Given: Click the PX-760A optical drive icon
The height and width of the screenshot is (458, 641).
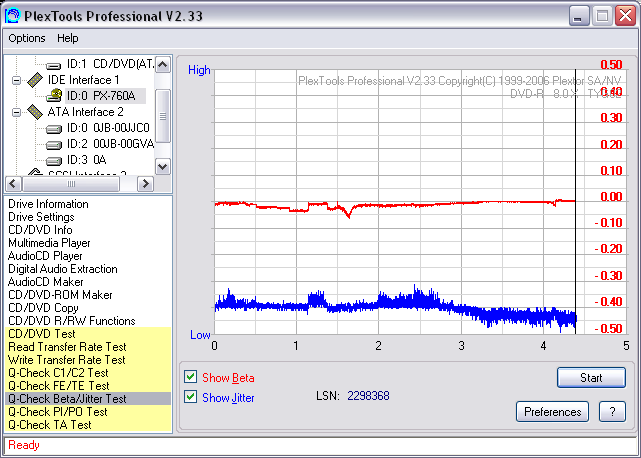Looking at the screenshot, I should click(54, 96).
